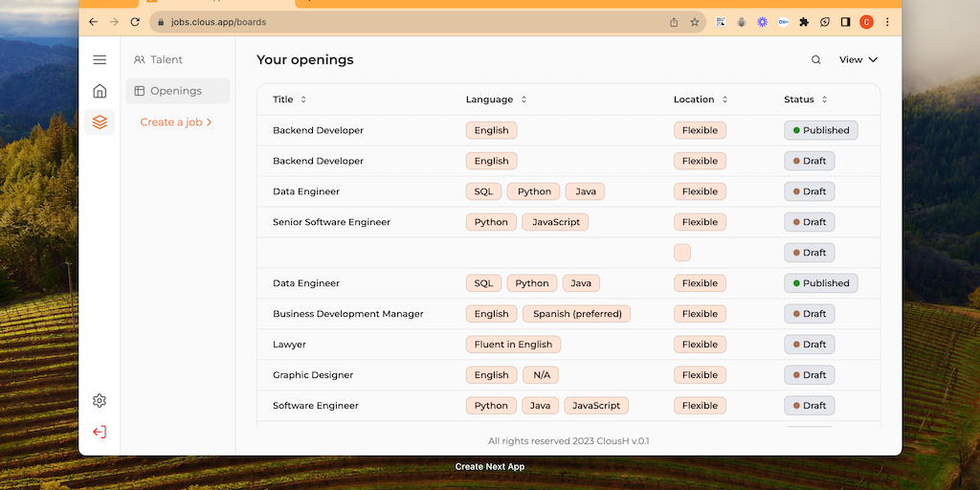
Task: Select the orange layers boards icon
Action: [x=100, y=122]
